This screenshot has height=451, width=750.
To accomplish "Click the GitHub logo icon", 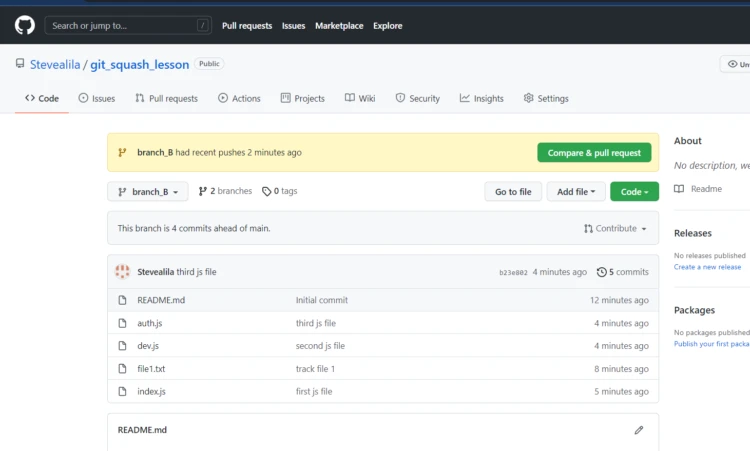I will (x=24, y=25).
